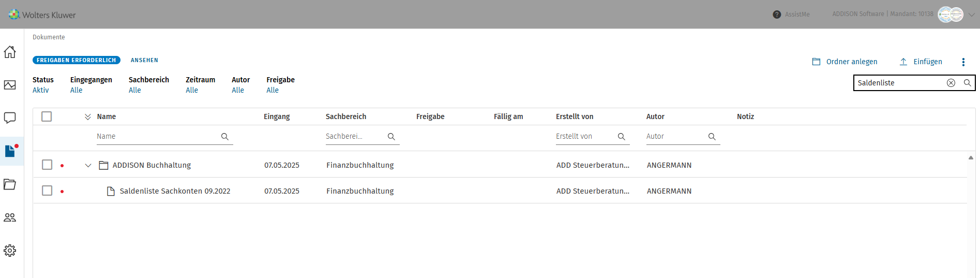Open the Saldenliste Sachkonten 09.2022 document

(175, 191)
